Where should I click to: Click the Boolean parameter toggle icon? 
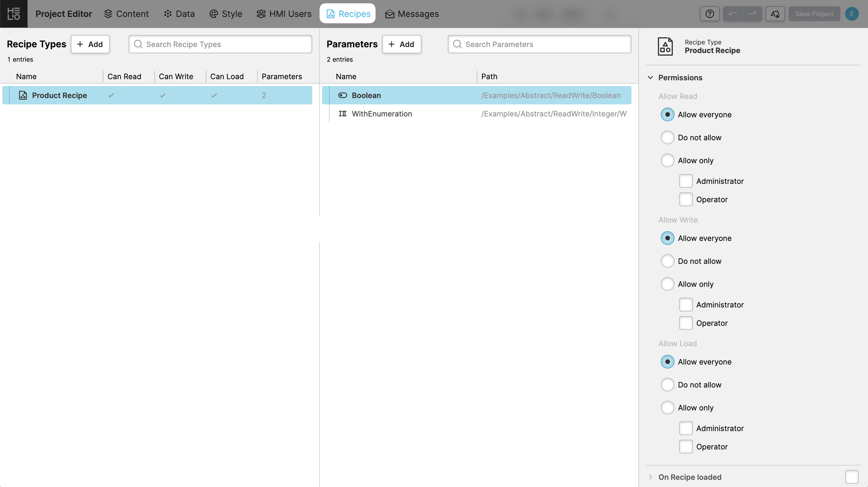click(342, 95)
